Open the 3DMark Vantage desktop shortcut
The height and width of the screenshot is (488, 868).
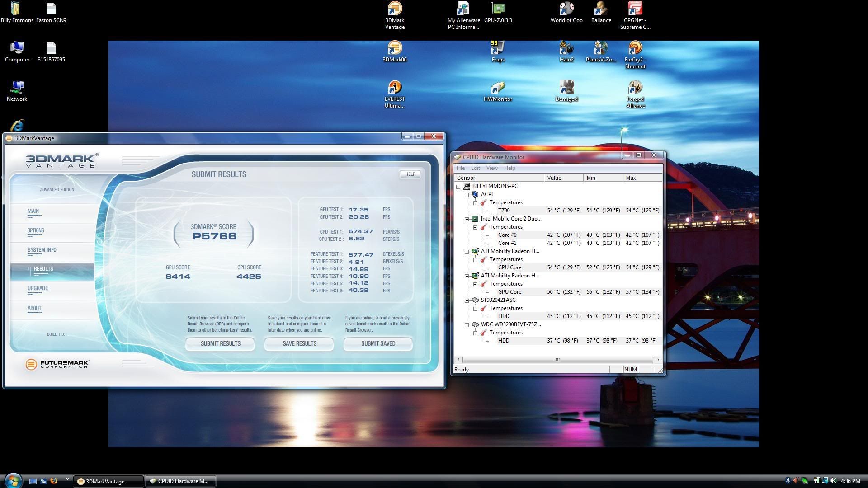pyautogui.click(x=395, y=15)
